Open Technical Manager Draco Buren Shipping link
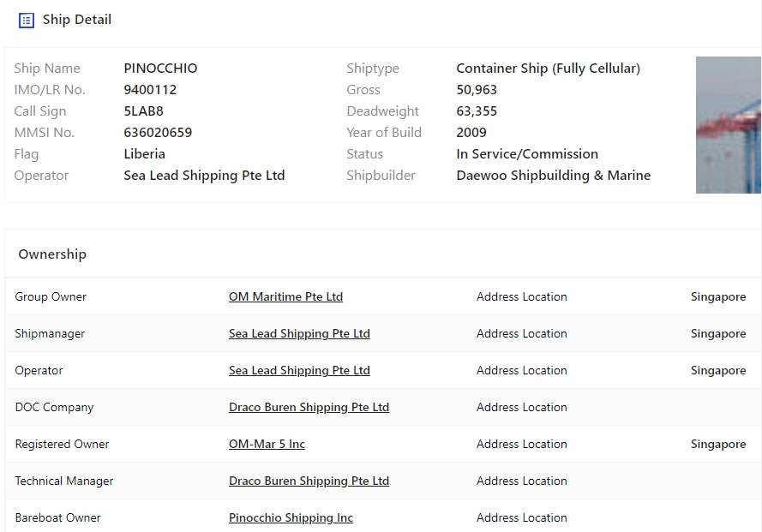The width and height of the screenshot is (762, 532). click(x=309, y=481)
